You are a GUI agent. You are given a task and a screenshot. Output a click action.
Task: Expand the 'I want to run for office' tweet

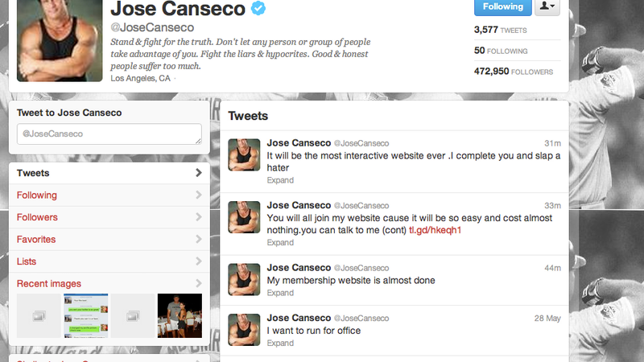[280, 343]
